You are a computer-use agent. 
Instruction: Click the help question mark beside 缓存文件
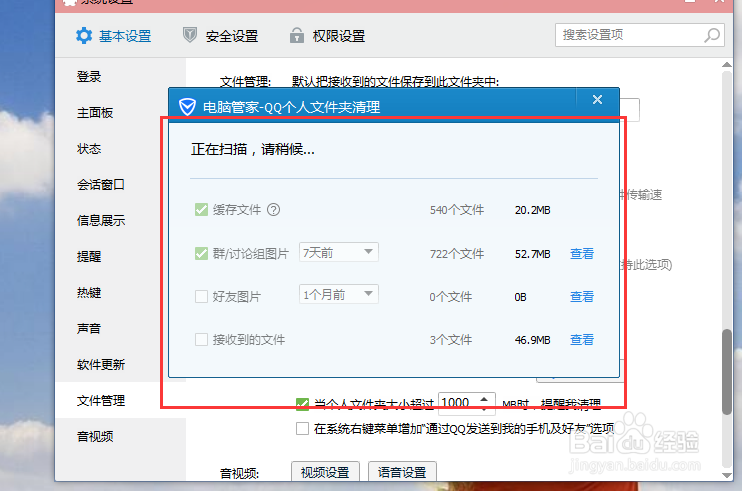point(274,210)
